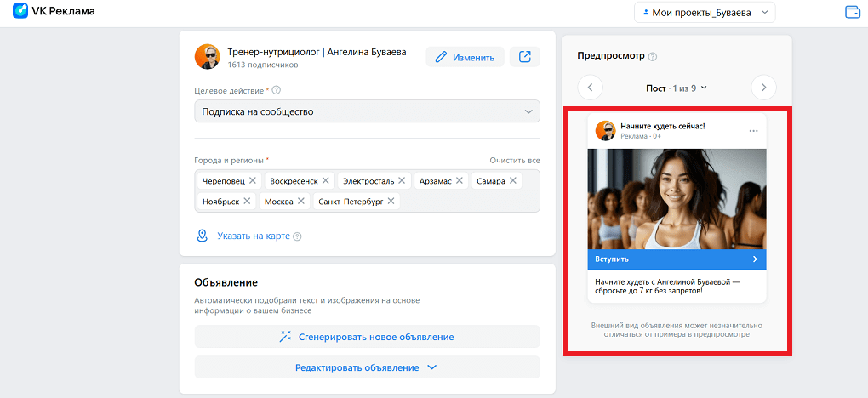Expand Редактировать объявление section
Viewport: 868px width, 398px height.
coord(367,367)
